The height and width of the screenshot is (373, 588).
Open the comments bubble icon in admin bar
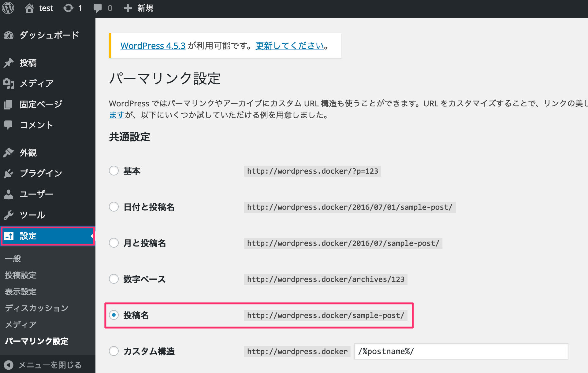[x=98, y=8]
